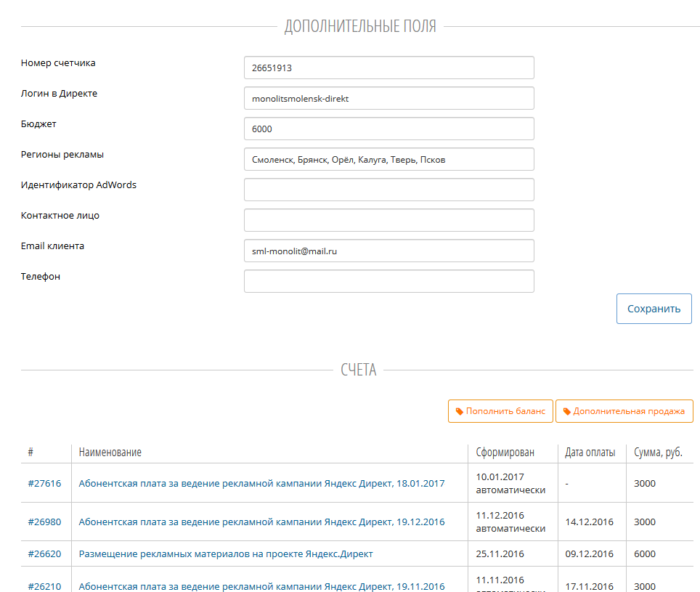Focus the empty Идентификатор AdWords field
700x592 pixels.
coord(388,190)
